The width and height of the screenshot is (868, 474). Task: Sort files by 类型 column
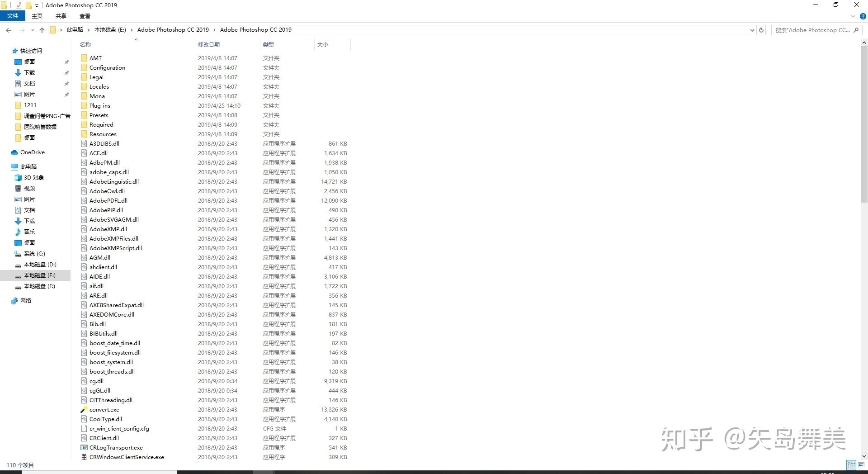tap(269, 44)
